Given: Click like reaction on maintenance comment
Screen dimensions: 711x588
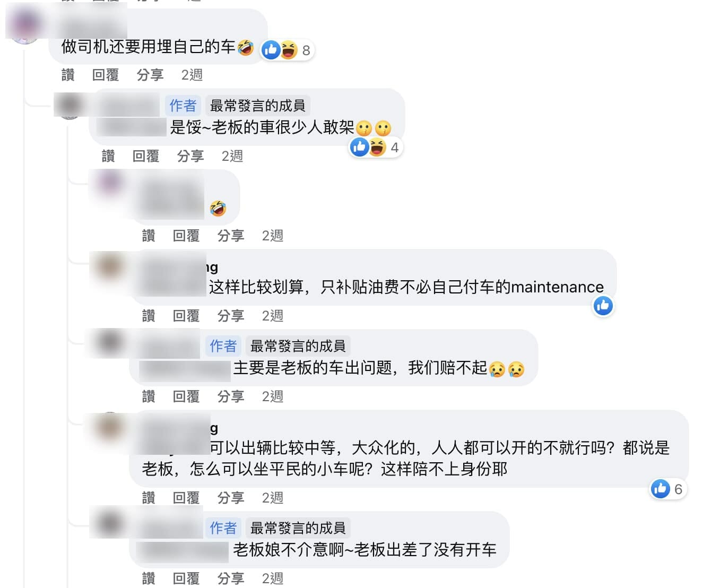Looking at the screenshot, I should point(603,306).
